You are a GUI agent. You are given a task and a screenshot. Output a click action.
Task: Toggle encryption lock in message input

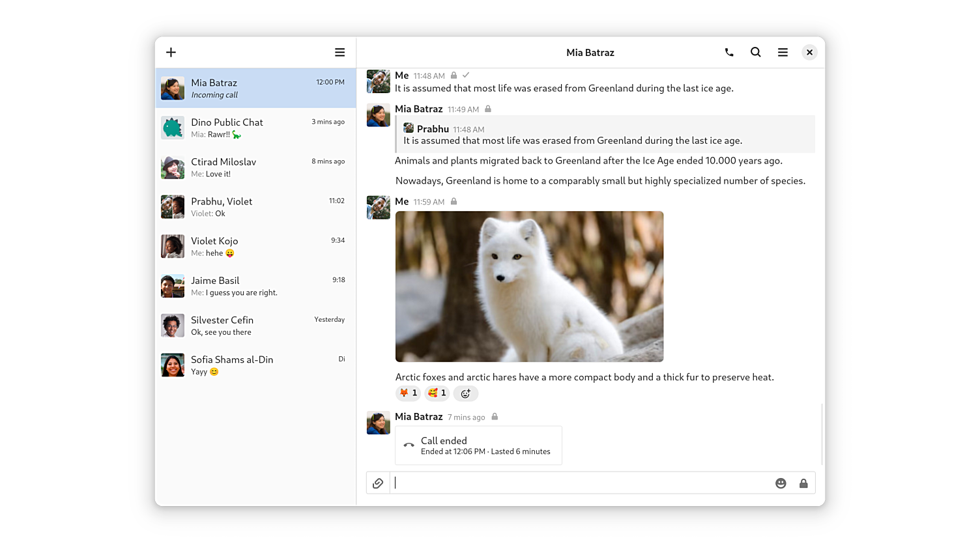[x=803, y=483]
